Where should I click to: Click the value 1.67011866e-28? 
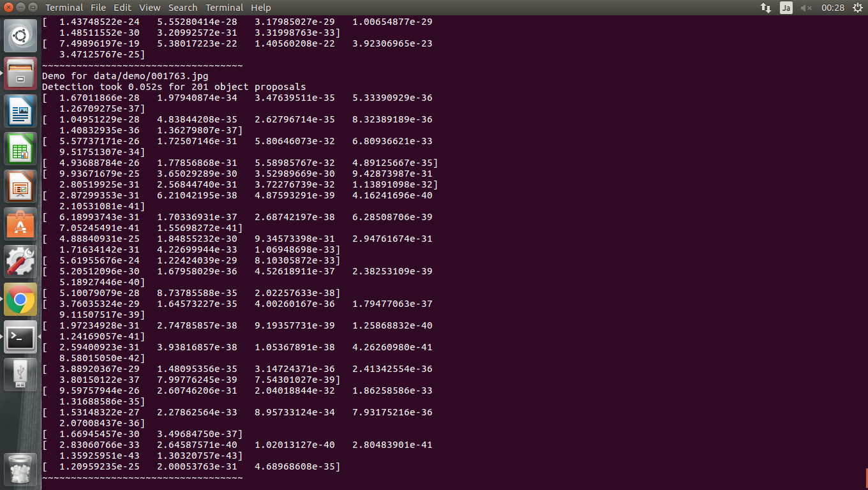tap(99, 98)
